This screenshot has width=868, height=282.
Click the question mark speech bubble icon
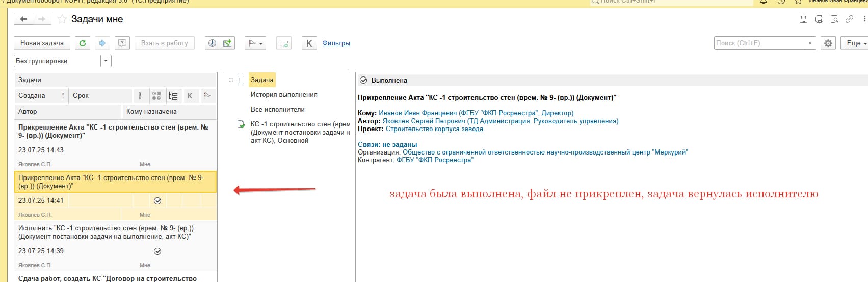pos(122,43)
